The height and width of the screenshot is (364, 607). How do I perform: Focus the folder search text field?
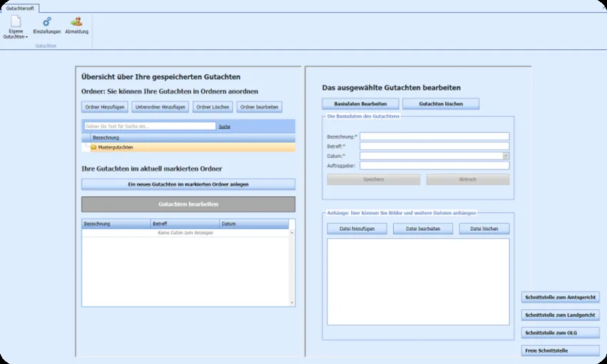click(150, 126)
